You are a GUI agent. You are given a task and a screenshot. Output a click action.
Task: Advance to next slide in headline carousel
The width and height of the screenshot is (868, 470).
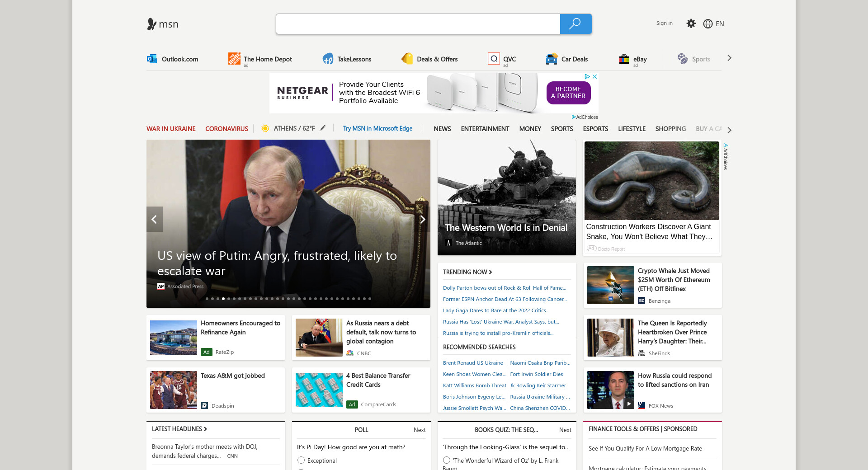point(423,219)
